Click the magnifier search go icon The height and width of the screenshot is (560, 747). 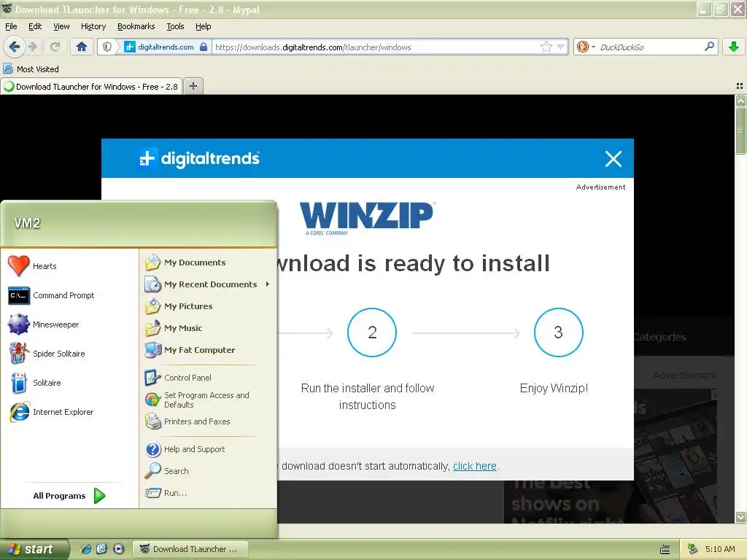pyautogui.click(x=709, y=46)
